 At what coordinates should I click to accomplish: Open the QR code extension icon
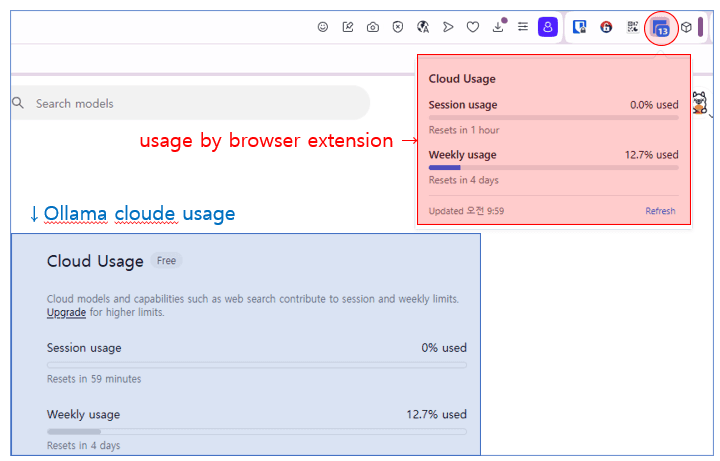(x=633, y=27)
